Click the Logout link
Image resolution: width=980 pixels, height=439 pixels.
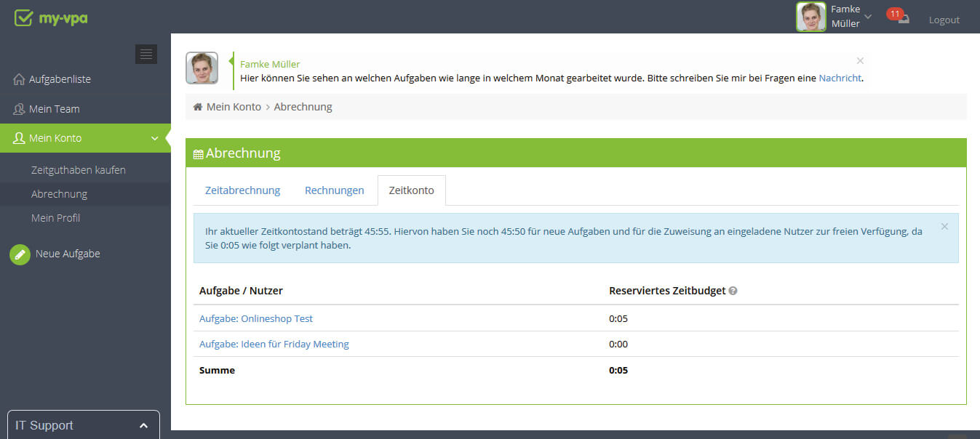(944, 20)
